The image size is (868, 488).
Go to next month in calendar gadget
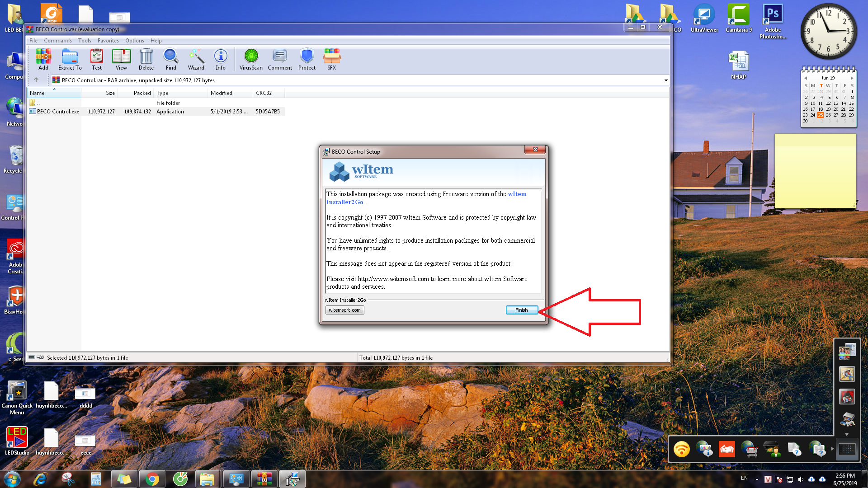[852, 78]
